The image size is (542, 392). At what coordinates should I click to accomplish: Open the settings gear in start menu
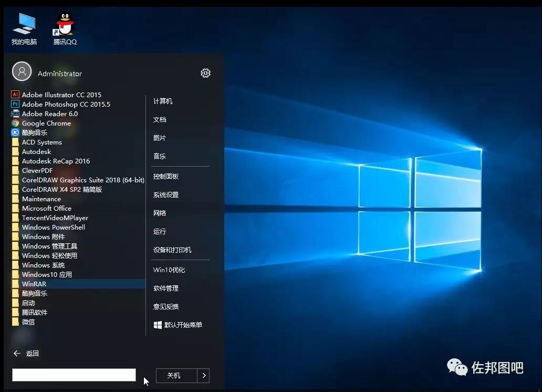[x=205, y=73]
